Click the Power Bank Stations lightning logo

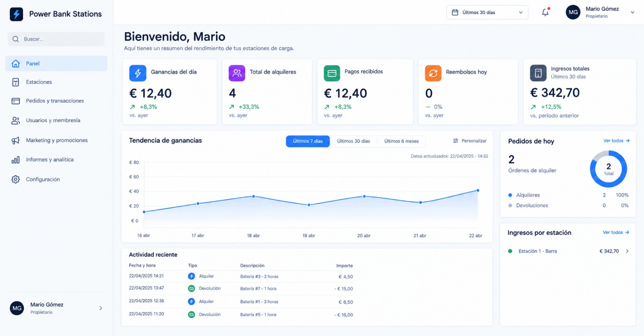(17, 14)
